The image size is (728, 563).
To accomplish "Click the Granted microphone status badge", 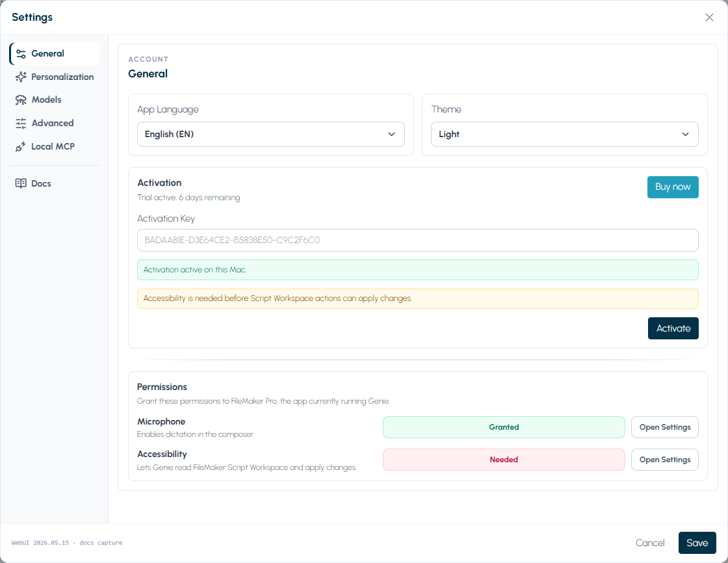I will pyautogui.click(x=504, y=427).
